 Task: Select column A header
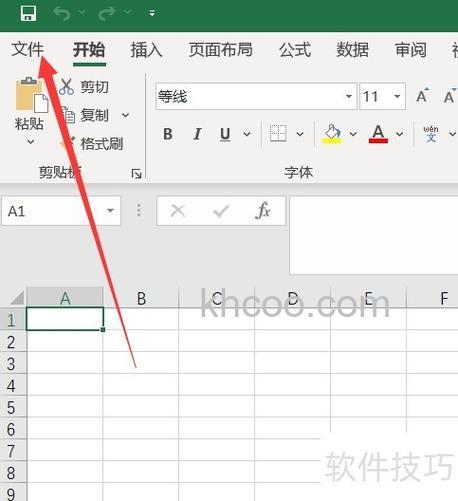pos(65,298)
